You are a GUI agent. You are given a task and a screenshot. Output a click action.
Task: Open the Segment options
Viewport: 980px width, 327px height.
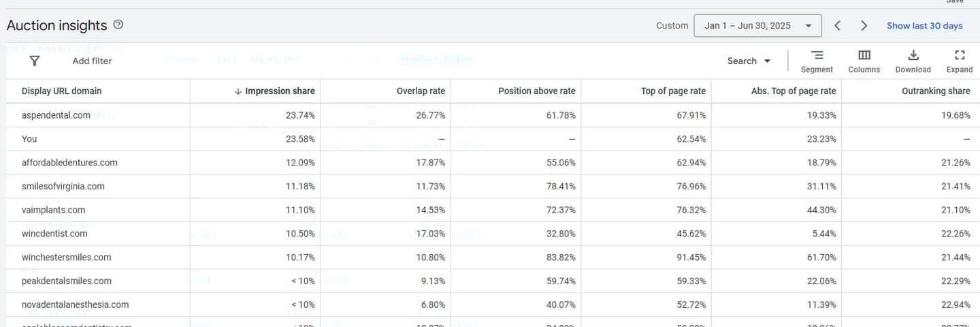[x=817, y=61]
